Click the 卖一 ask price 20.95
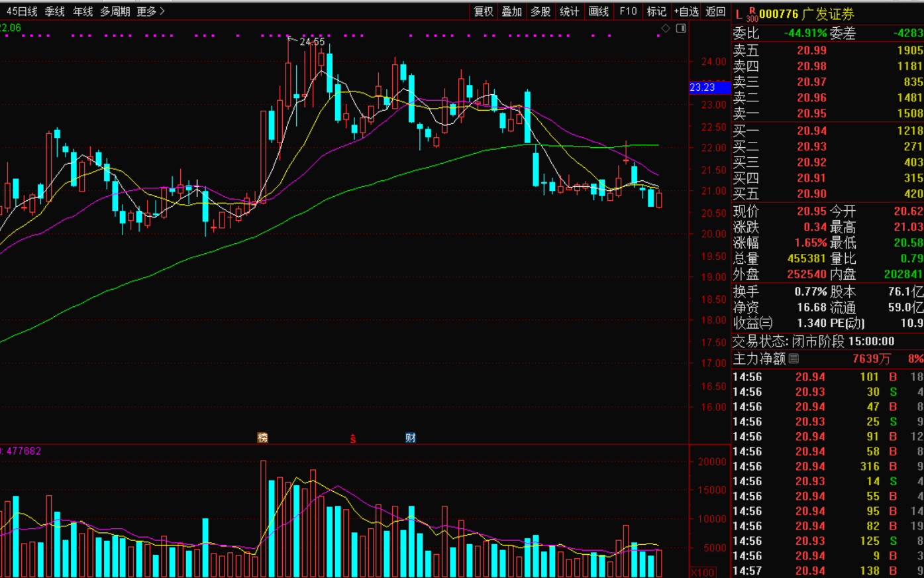 pyautogui.click(x=811, y=114)
